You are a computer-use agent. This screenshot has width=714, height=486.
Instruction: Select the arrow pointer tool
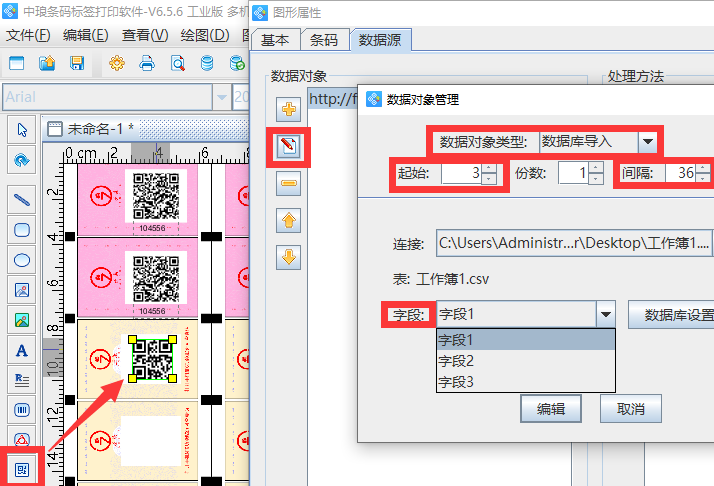(21, 130)
